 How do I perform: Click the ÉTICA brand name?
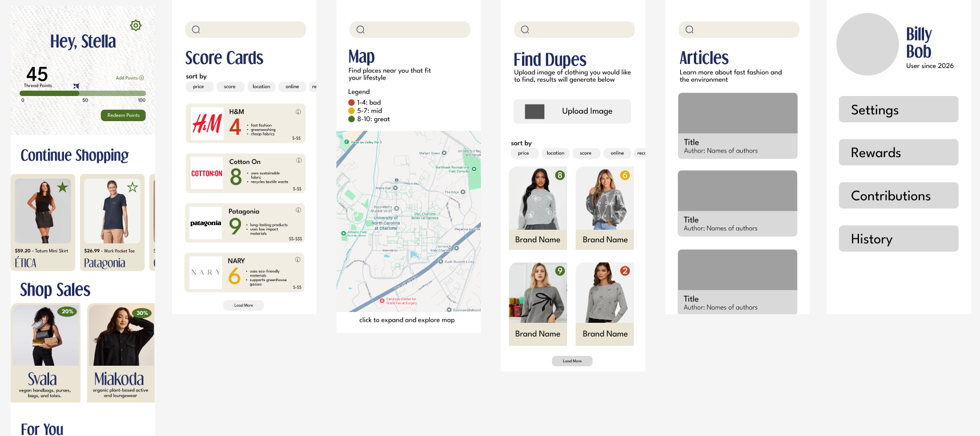click(x=26, y=263)
